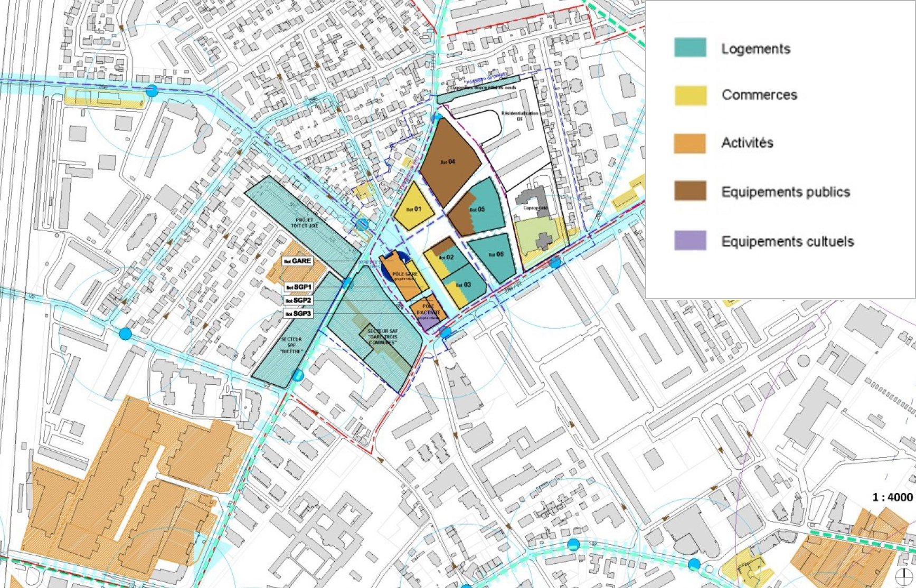The height and width of the screenshot is (588, 916).
Task: Click the brown Equipements publics legend swatch
Action: click(x=690, y=191)
